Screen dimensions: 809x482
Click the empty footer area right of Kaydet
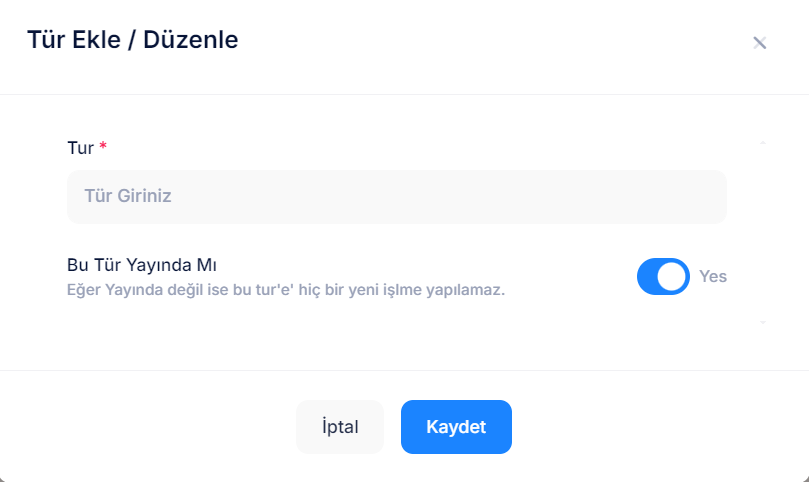click(x=650, y=427)
